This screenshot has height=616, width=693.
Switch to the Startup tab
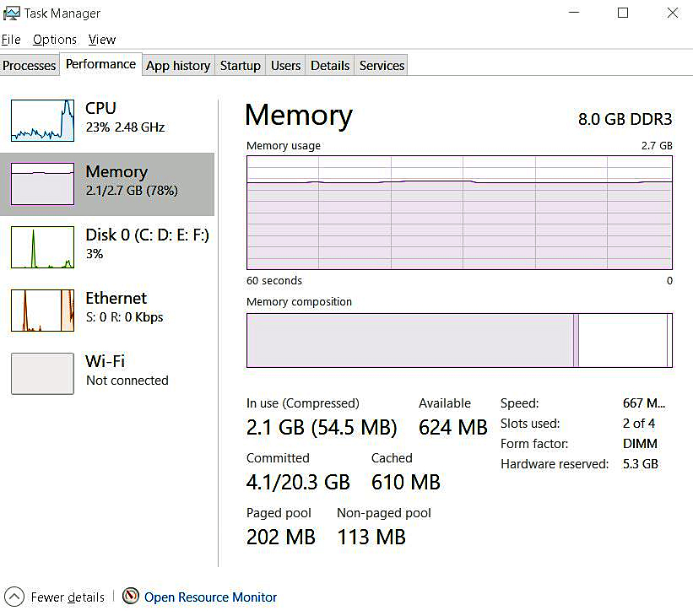241,66
